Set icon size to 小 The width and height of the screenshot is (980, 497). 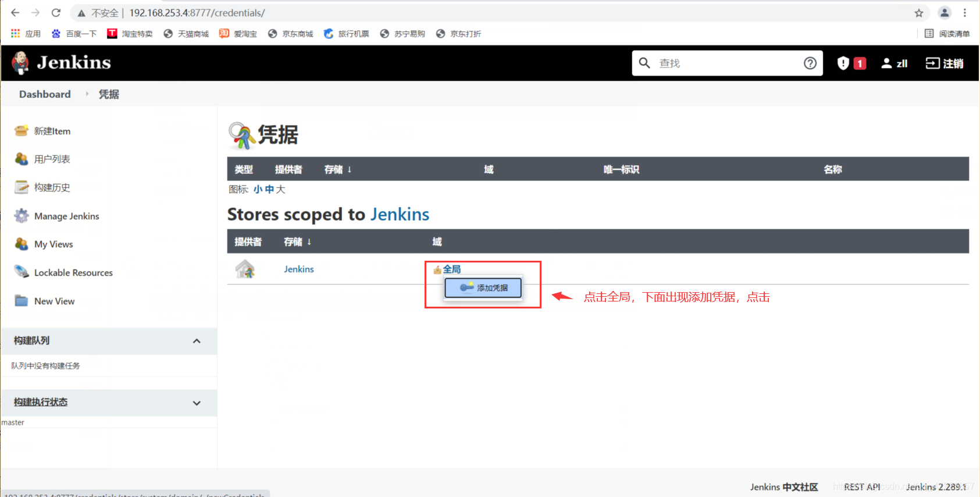tap(258, 189)
